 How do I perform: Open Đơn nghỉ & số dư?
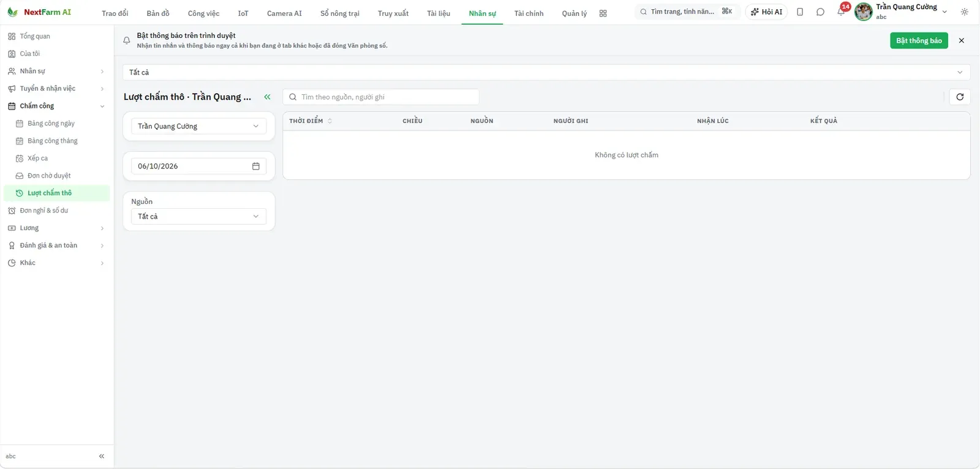[57, 211]
